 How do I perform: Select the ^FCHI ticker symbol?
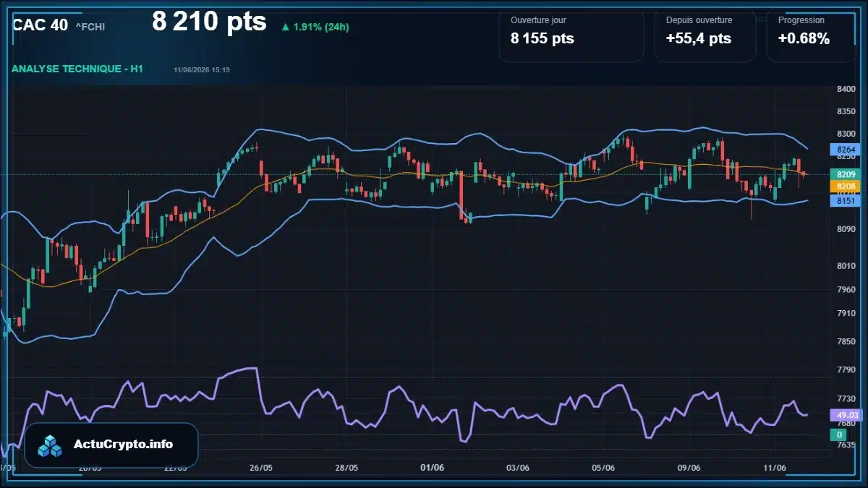click(x=90, y=27)
